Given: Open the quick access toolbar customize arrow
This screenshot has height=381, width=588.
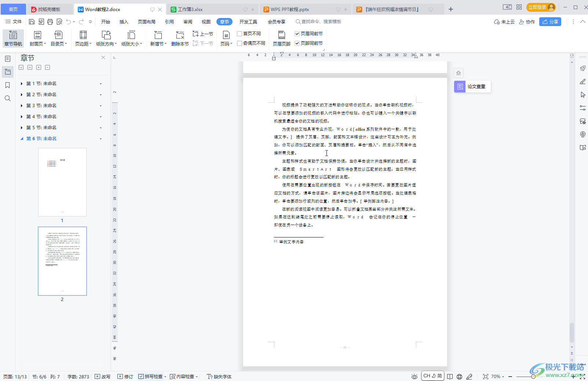Looking at the screenshot, I should pyautogui.click(x=91, y=22).
